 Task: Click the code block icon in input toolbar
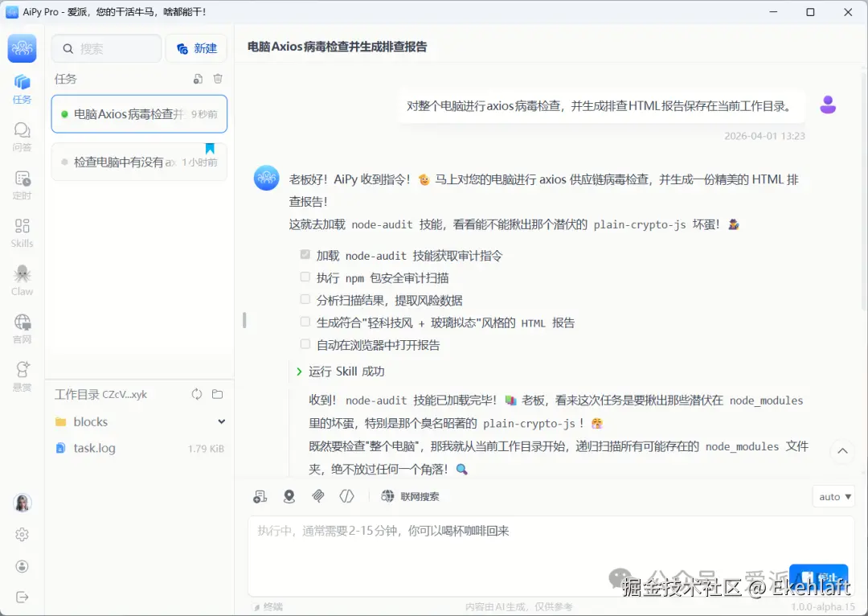[346, 496]
